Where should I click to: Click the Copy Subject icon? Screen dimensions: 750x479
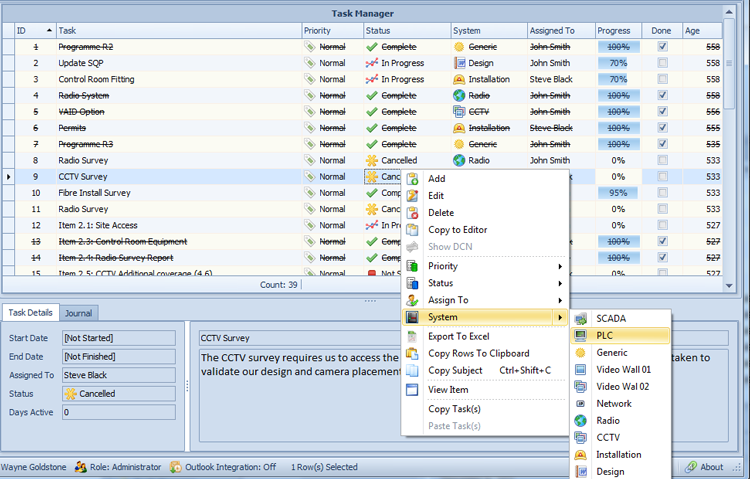point(412,371)
